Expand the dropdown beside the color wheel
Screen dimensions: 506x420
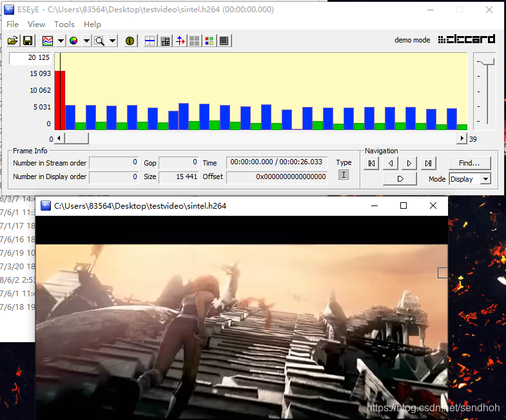tap(86, 41)
